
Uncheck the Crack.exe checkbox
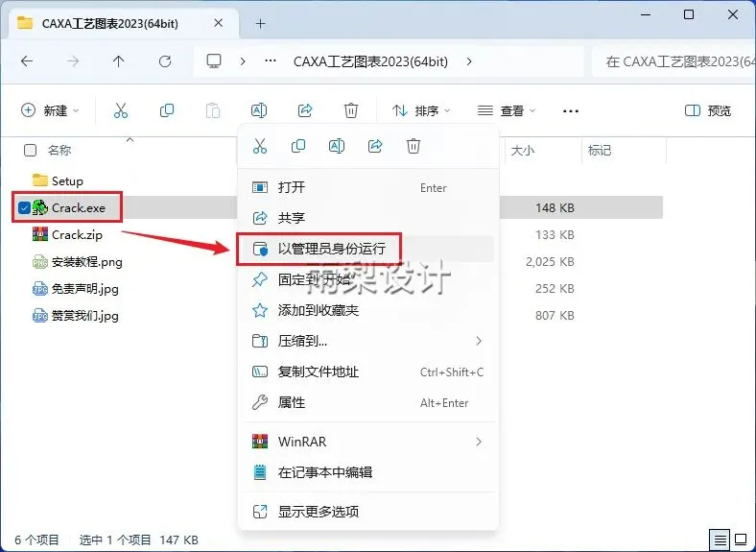24,208
